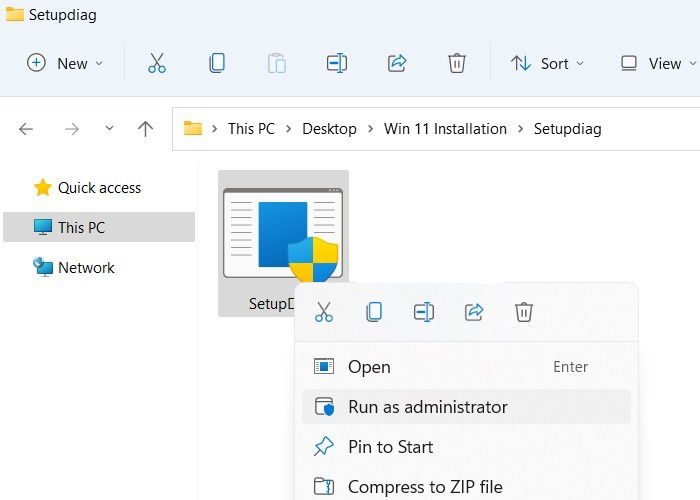The height and width of the screenshot is (500, 700).
Task: Choose Open from context menu
Action: (467, 367)
